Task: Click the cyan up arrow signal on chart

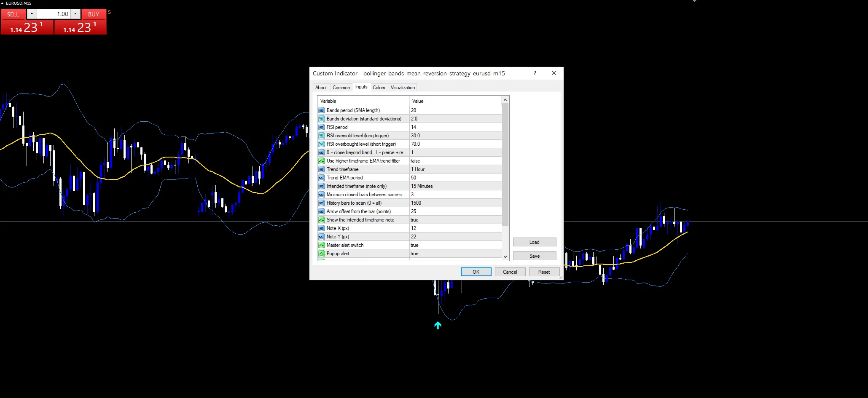Action: click(x=438, y=325)
